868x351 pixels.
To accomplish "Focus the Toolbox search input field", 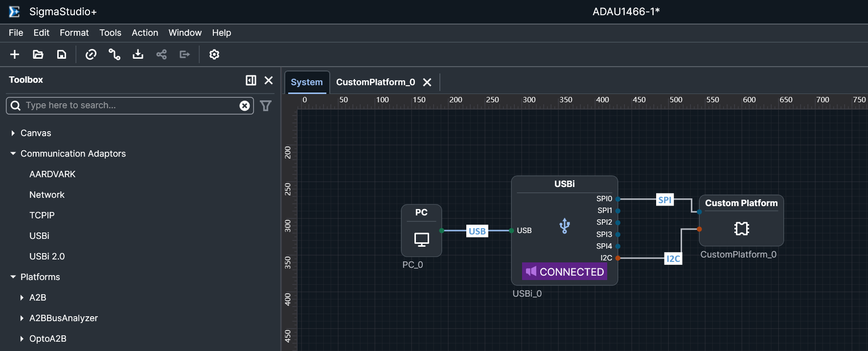I will tap(130, 106).
